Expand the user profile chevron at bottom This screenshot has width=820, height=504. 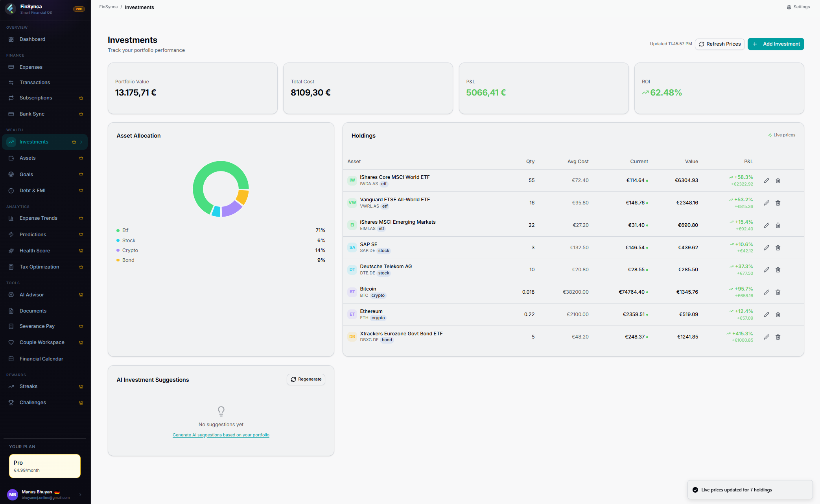pos(80,495)
